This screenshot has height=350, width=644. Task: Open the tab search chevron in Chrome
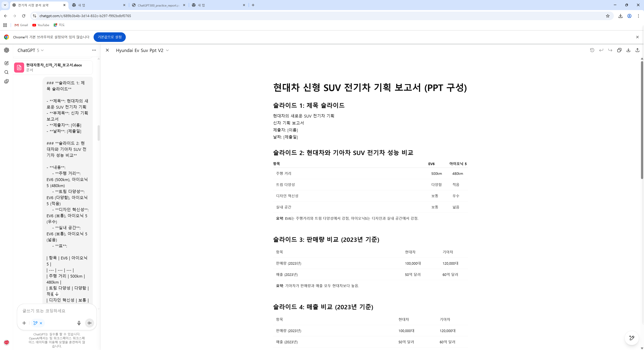(5, 5)
